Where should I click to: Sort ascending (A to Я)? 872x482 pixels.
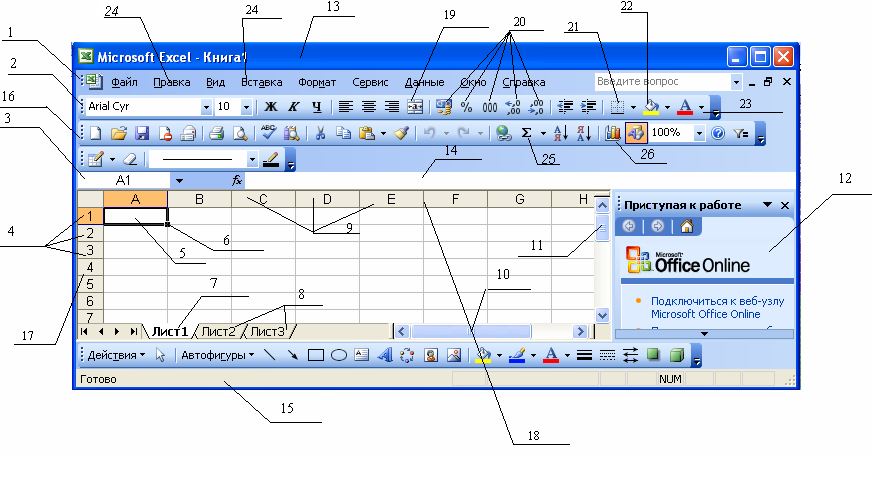pyautogui.click(x=561, y=133)
